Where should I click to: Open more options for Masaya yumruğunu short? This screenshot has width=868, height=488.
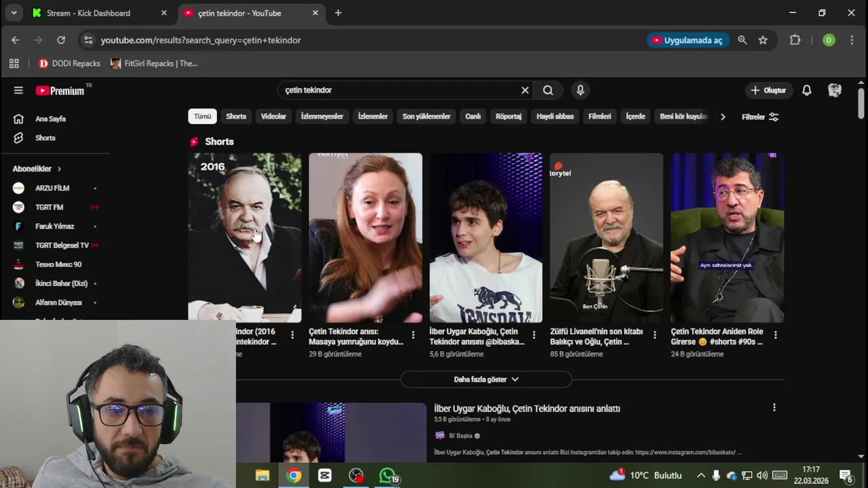click(413, 335)
